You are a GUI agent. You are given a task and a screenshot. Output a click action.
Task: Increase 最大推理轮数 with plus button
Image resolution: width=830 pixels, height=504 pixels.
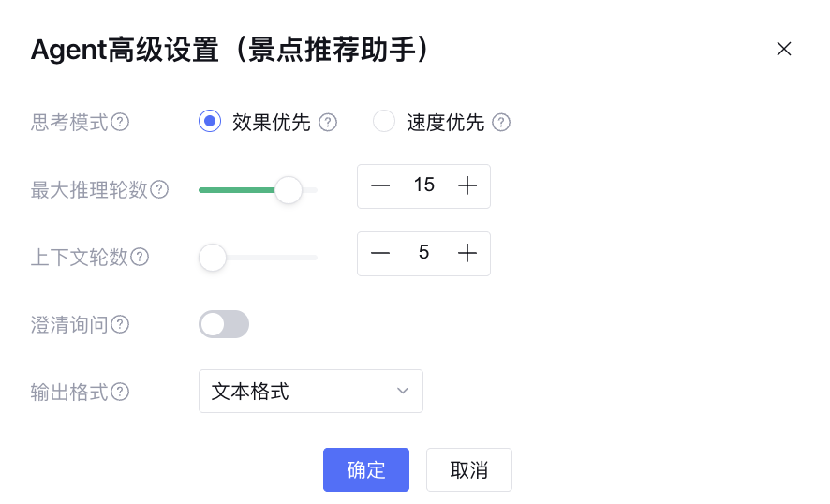tap(467, 185)
